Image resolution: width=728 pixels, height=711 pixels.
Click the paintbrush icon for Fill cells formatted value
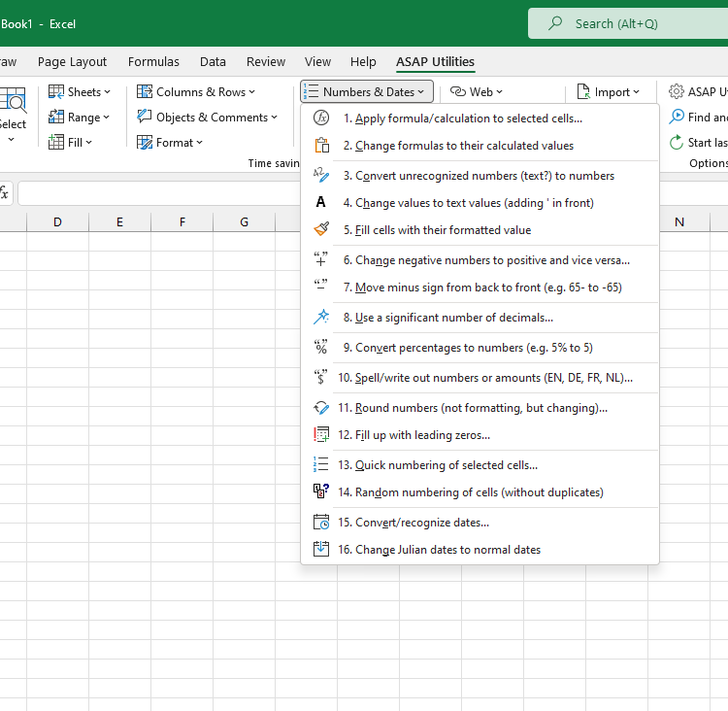tap(321, 229)
